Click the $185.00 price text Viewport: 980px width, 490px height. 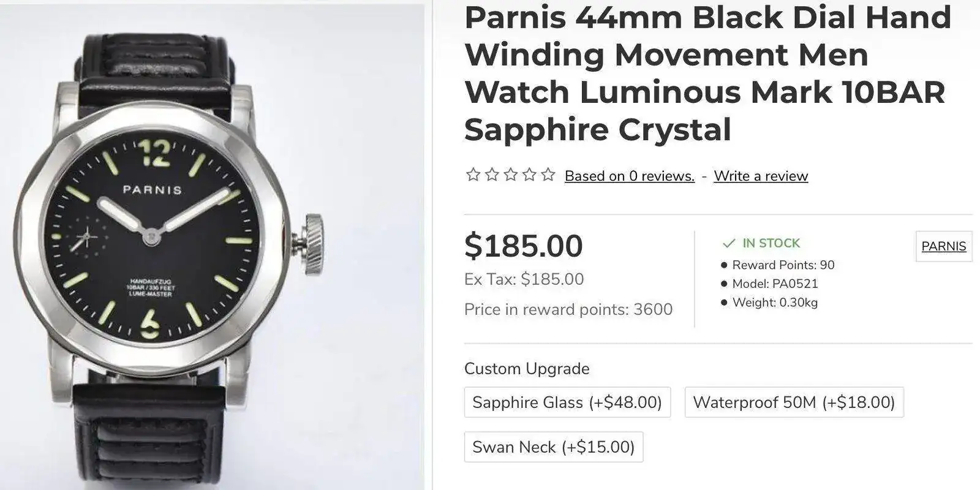point(524,246)
